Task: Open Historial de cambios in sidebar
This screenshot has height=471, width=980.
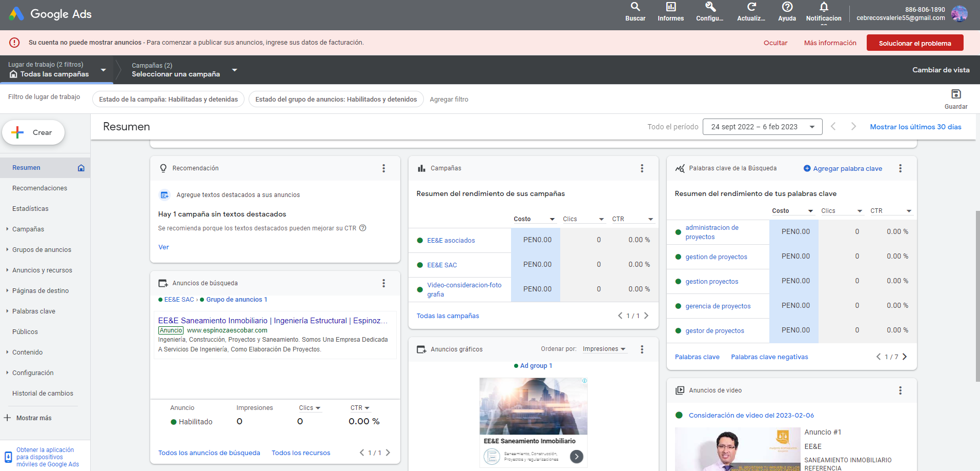Action: [x=43, y=394]
